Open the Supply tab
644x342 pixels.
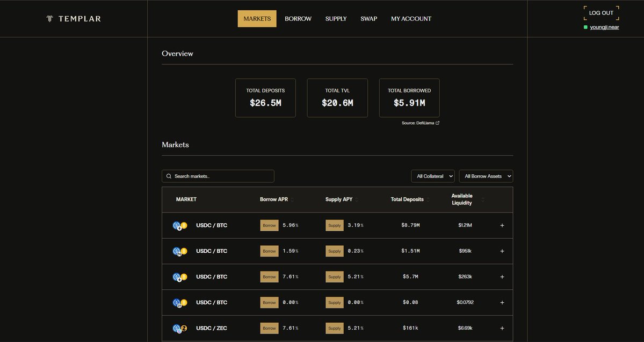(x=336, y=18)
